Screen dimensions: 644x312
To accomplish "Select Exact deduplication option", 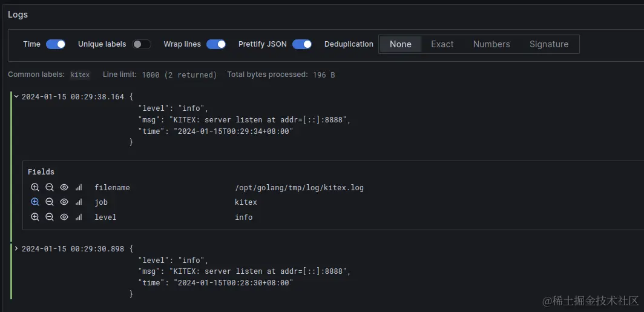I will tap(442, 44).
